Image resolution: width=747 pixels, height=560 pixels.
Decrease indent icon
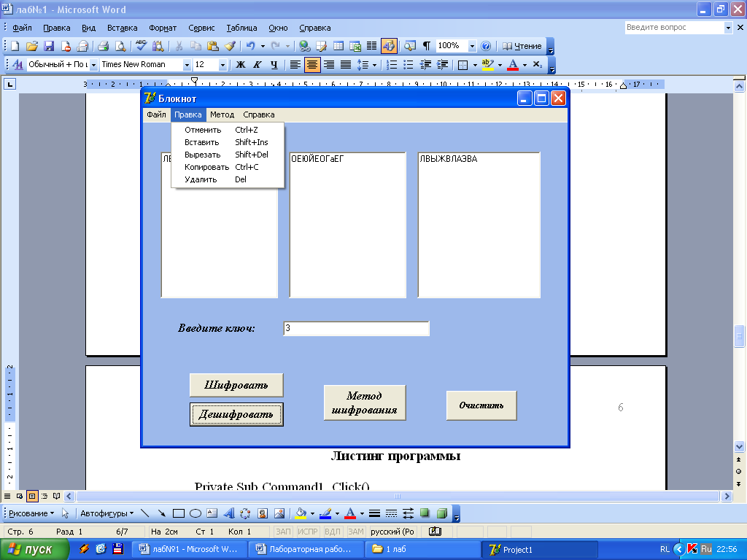pos(425,64)
